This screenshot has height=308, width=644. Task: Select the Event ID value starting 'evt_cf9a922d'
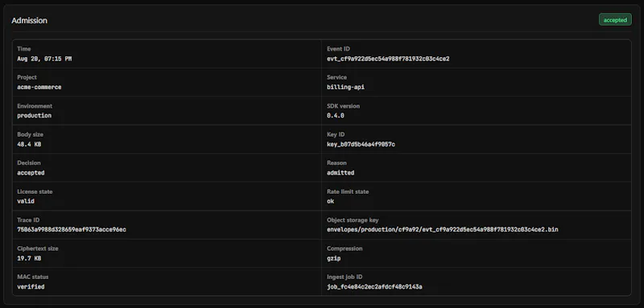click(x=388, y=59)
